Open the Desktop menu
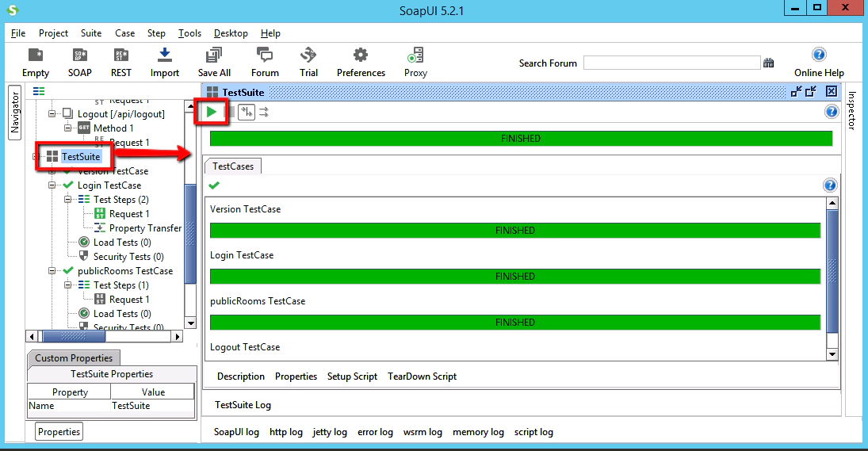The image size is (868, 451). pyautogui.click(x=231, y=33)
